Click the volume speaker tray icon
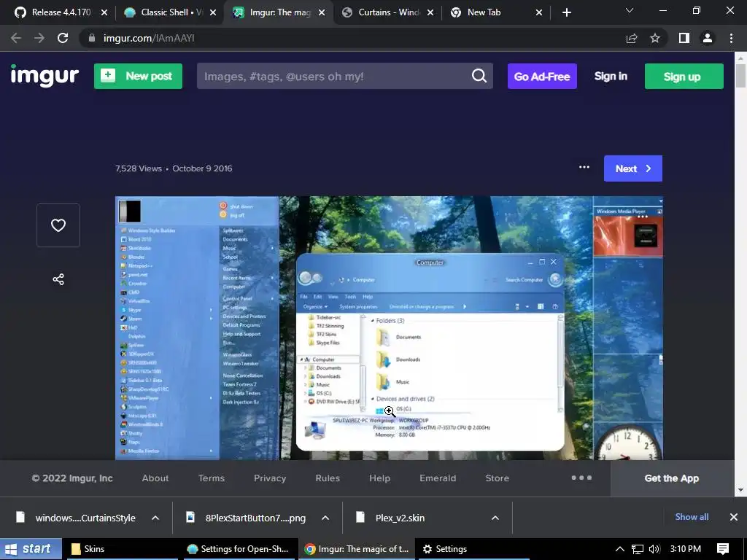Image resolution: width=747 pixels, height=560 pixels. (654, 549)
